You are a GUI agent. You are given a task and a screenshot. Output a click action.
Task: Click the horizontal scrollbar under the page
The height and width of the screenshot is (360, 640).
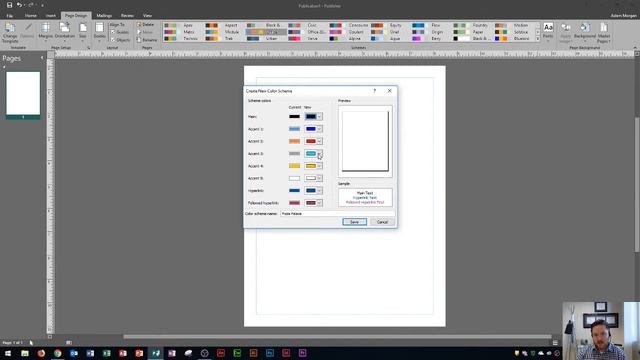pyautogui.click(x=337, y=337)
